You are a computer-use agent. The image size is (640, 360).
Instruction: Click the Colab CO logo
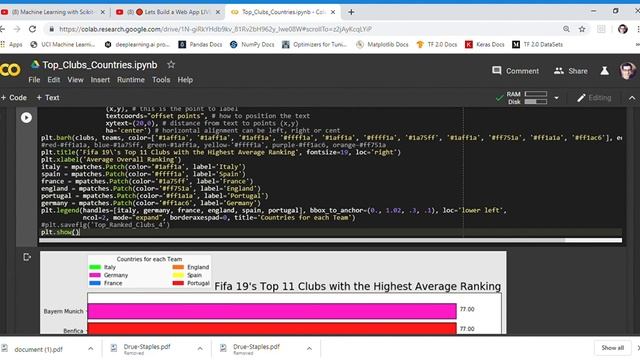[9, 71]
